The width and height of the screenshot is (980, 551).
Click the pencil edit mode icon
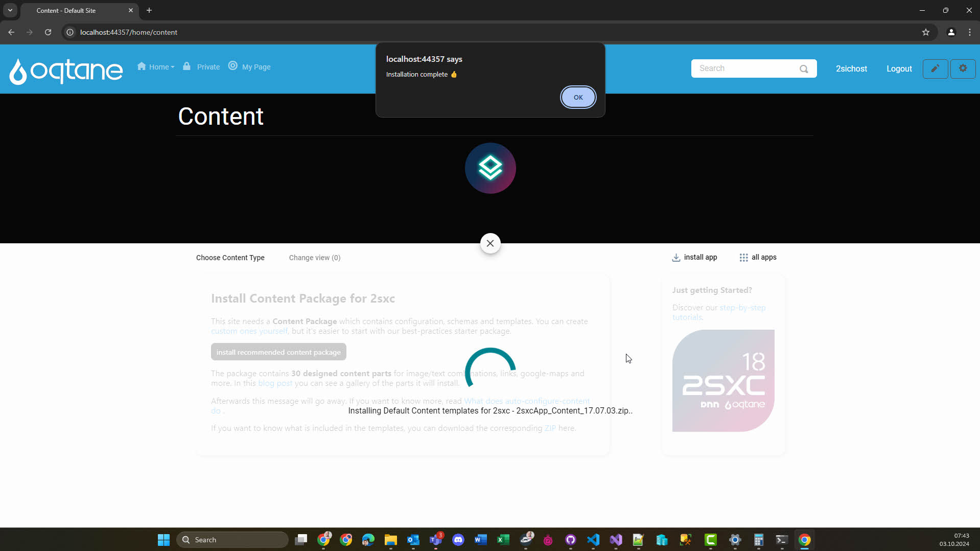935,68
